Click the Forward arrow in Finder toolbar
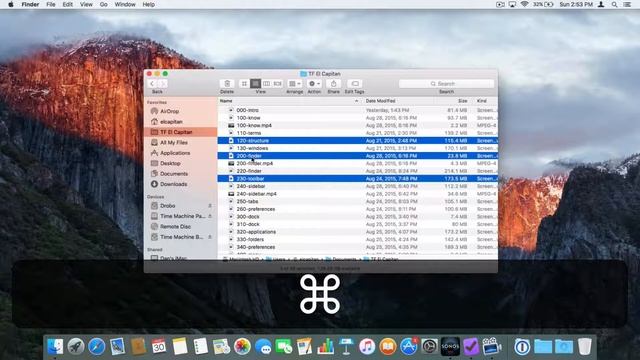 (x=162, y=84)
